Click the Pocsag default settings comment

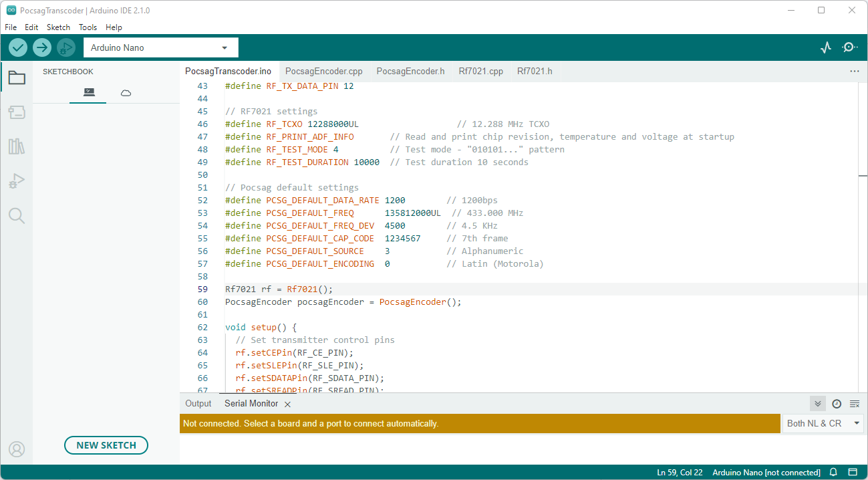click(292, 188)
